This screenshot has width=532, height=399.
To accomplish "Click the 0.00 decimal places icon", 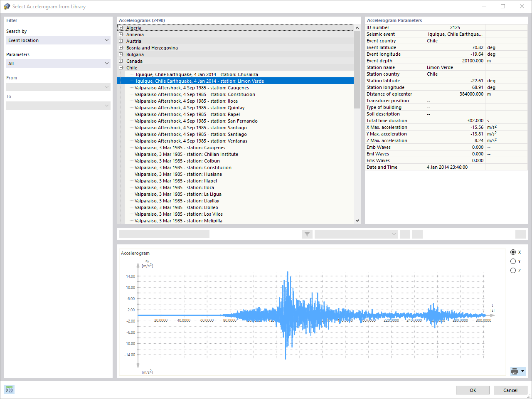I will [9, 389].
